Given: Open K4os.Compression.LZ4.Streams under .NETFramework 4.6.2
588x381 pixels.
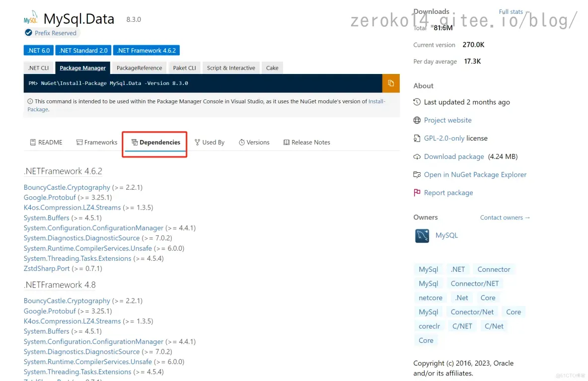Looking at the screenshot, I should 72,208.
